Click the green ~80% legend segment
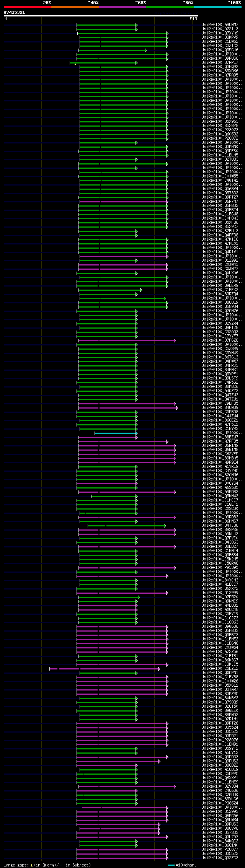 click(x=170, y=7)
